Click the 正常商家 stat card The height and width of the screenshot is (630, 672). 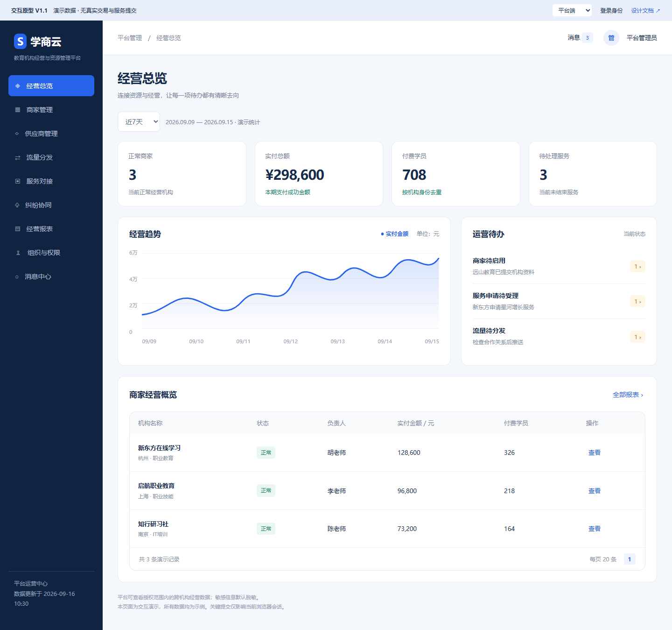coord(182,174)
